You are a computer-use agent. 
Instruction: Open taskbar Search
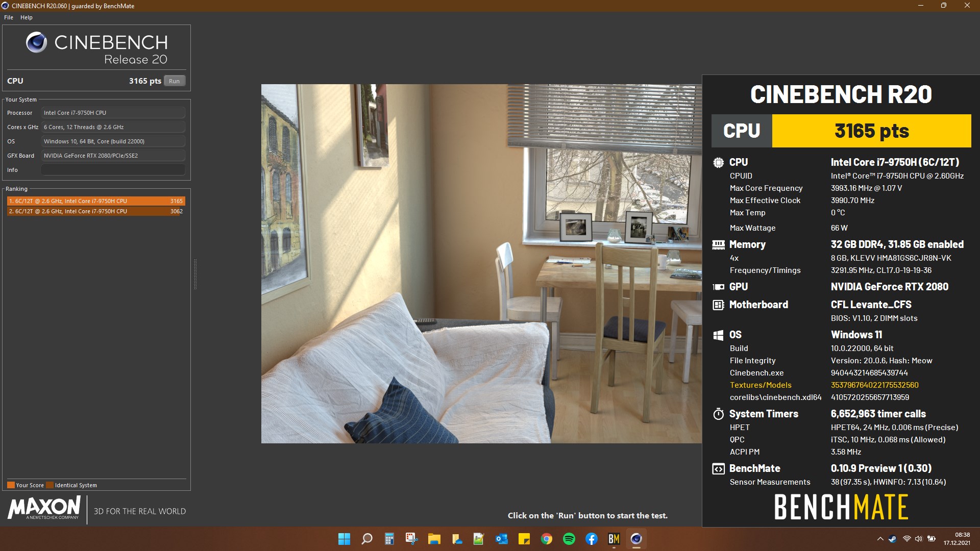pos(367,539)
